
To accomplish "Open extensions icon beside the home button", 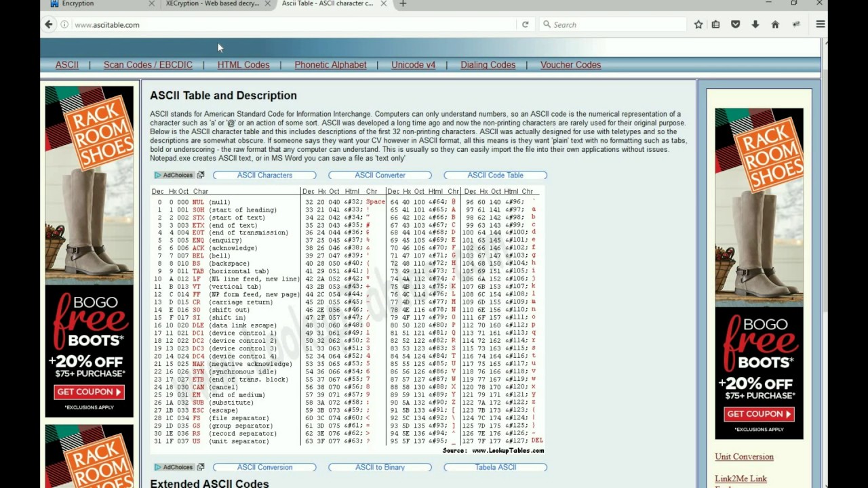I will 796,24.
